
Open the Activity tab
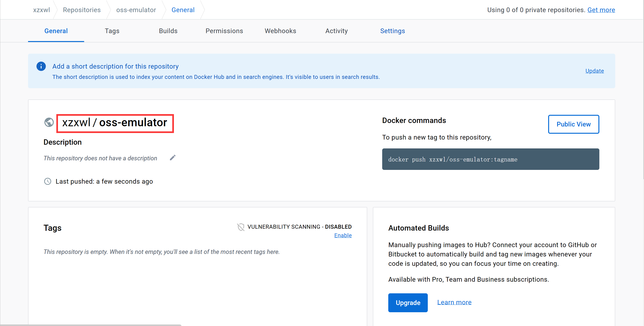(336, 31)
